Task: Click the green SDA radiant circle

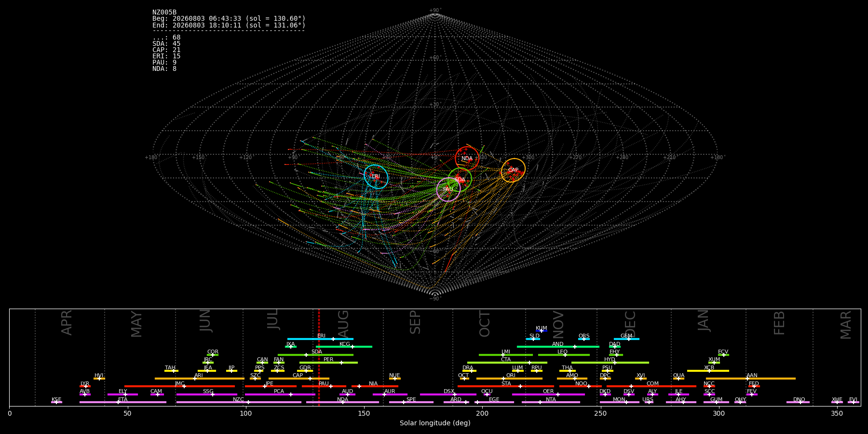Action: pyautogui.click(x=460, y=180)
